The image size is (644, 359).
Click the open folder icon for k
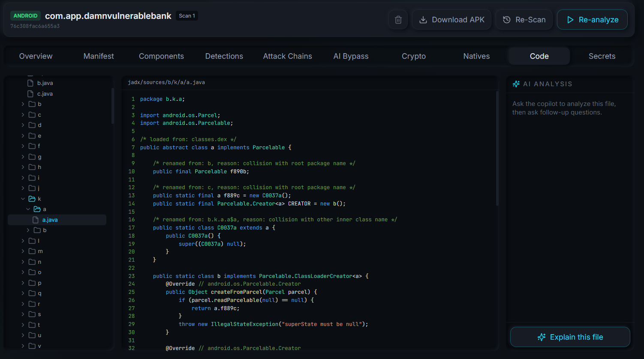32,199
